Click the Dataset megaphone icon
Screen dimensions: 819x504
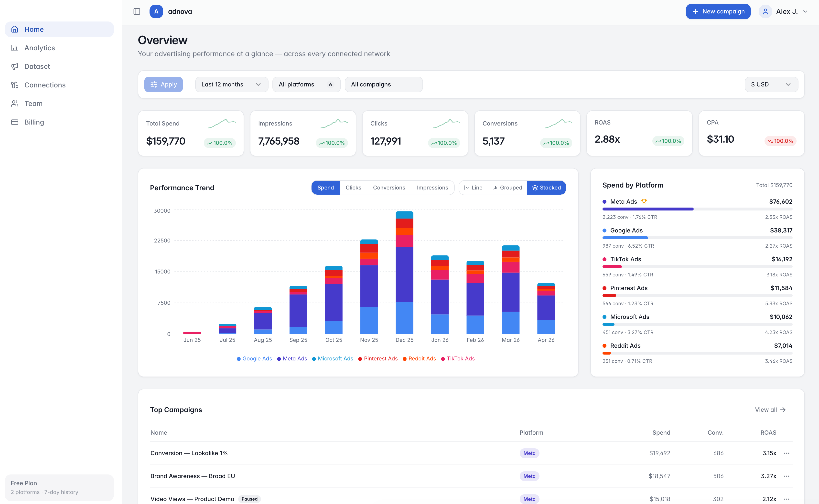[15, 66]
